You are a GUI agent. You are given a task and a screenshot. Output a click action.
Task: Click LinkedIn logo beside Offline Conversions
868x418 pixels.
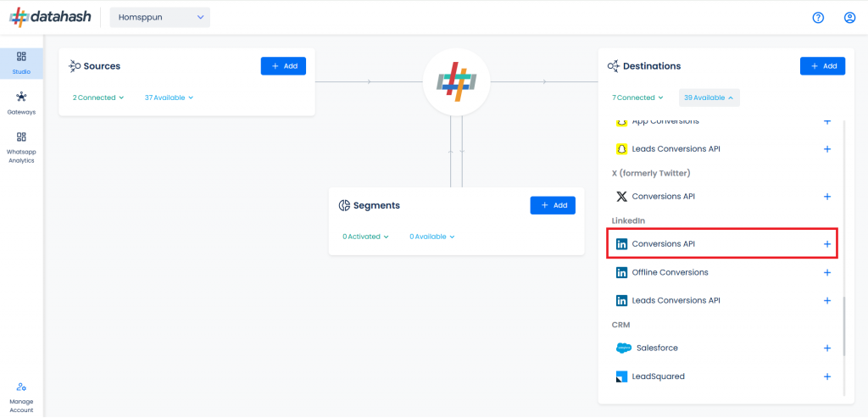(x=621, y=272)
